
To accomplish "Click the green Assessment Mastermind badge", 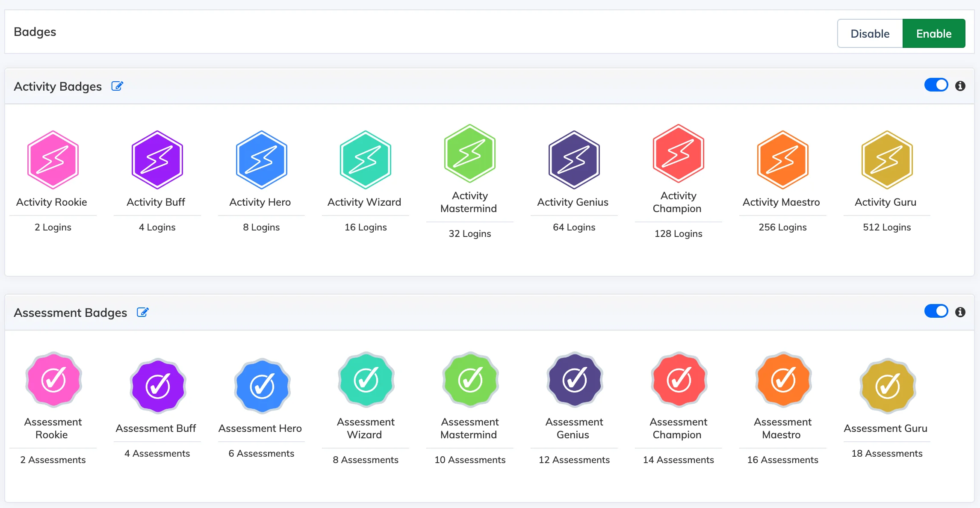I will tap(470, 380).
